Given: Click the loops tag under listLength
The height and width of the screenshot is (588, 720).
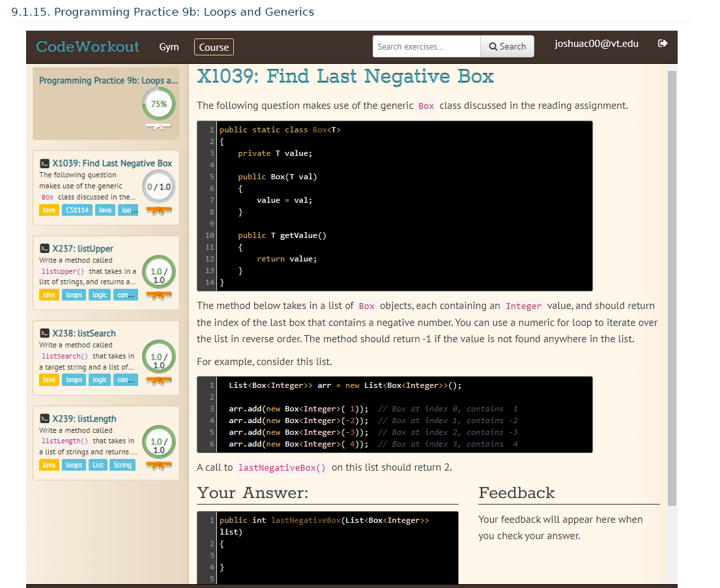Looking at the screenshot, I should coord(74,465).
